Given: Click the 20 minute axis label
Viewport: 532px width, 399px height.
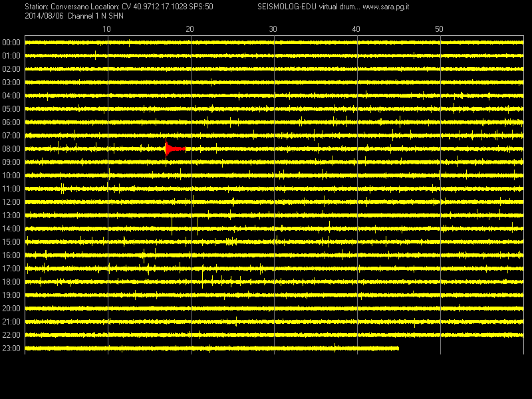Looking at the screenshot, I should click(x=190, y=29).
